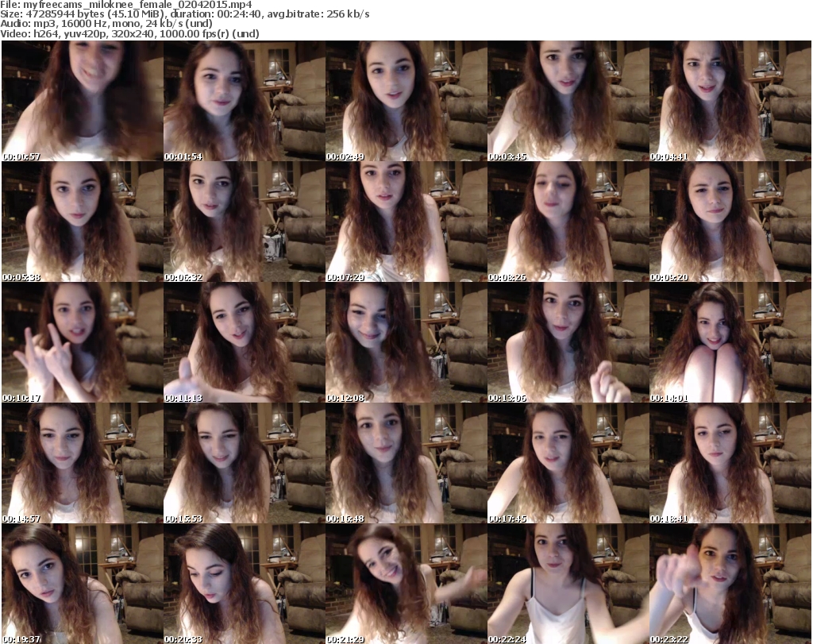813x644 pixels.
Task: Click the frame timestamped 00:21:29
Action: click(406, 584)
